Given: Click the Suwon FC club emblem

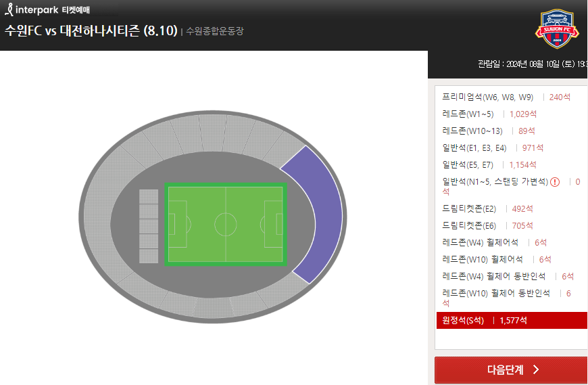Looking at the screenshot, I should [557, 29].
